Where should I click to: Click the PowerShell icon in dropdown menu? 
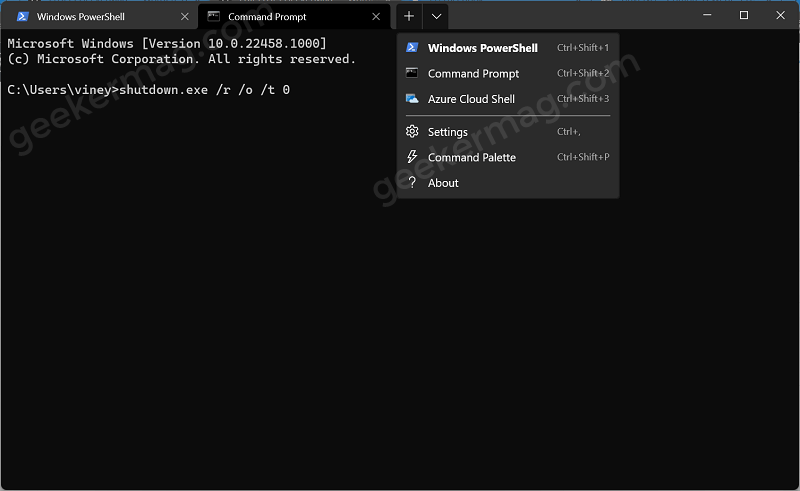pyautogui.click(x=412, y=47)
